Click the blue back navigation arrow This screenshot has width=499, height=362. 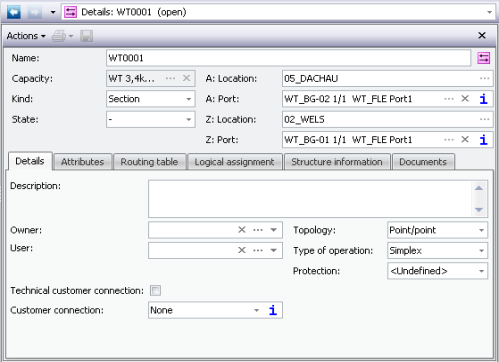click(x=14, y=12)
